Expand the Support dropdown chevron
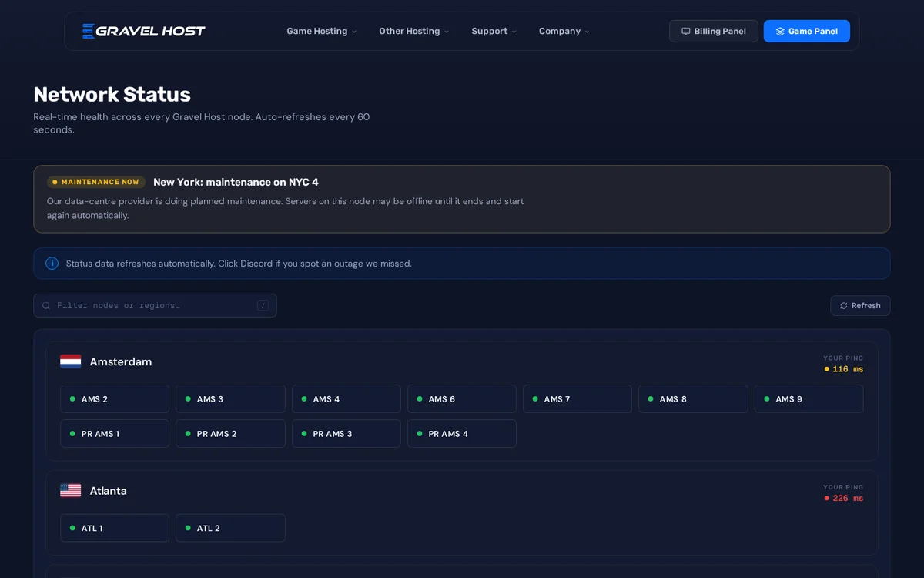Image resolution: width=924 pixels, height=578 pixels. (x=514, y=32)
